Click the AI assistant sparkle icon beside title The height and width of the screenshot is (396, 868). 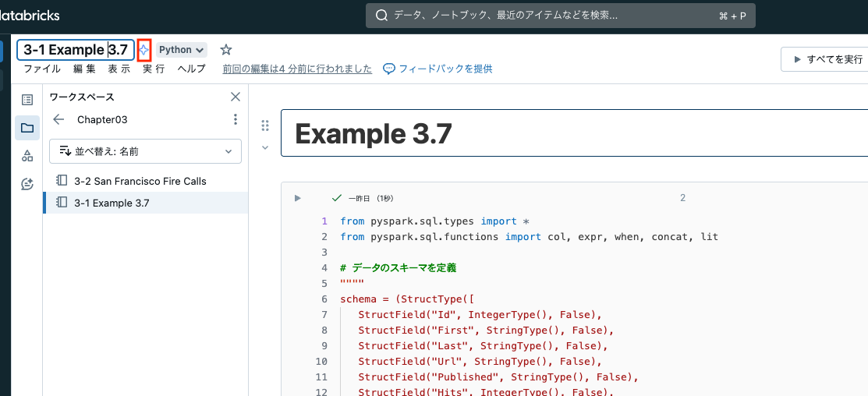(x=144, y=50)
